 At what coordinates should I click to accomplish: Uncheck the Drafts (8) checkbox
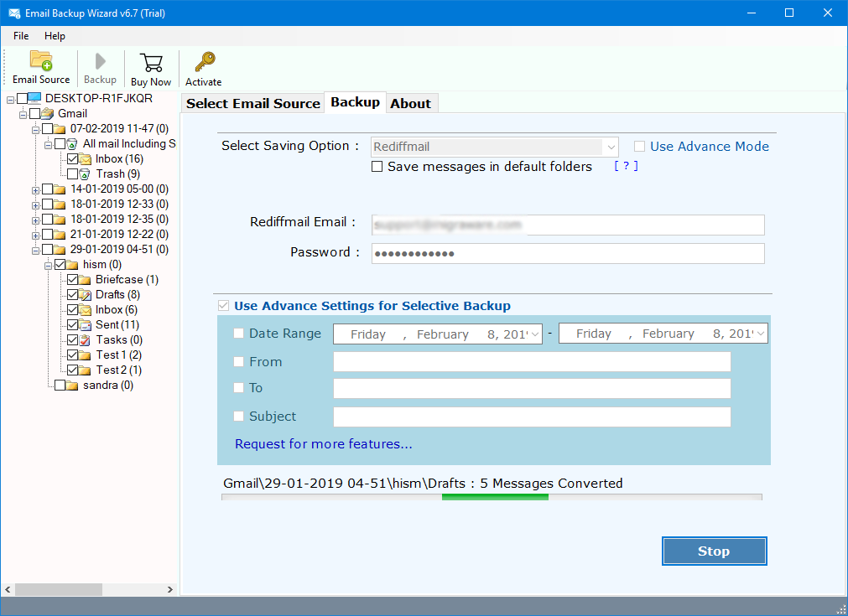click(72, 295)
